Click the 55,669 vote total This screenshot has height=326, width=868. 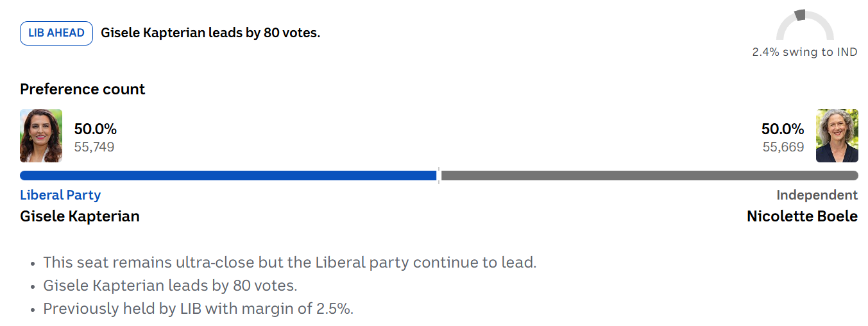(783, 148)
